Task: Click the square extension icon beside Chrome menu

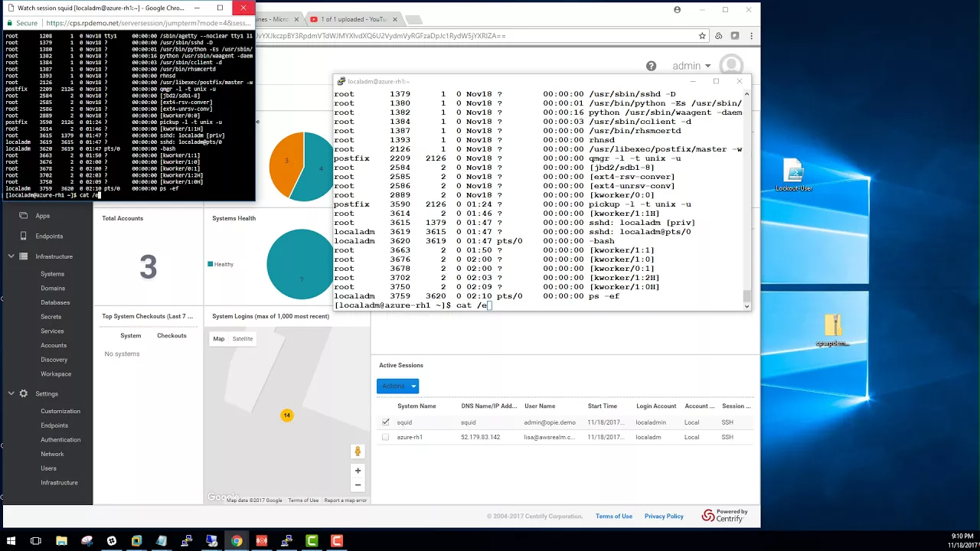Action: point(735,36)
